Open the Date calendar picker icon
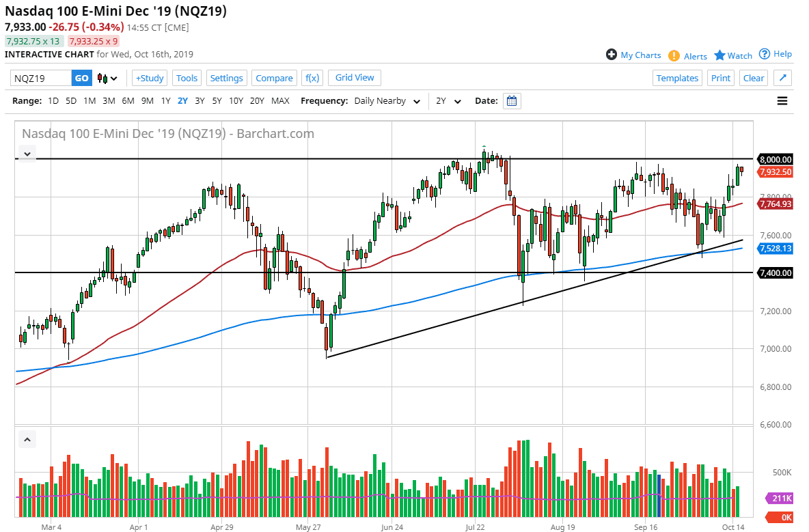 coord(512,100)
